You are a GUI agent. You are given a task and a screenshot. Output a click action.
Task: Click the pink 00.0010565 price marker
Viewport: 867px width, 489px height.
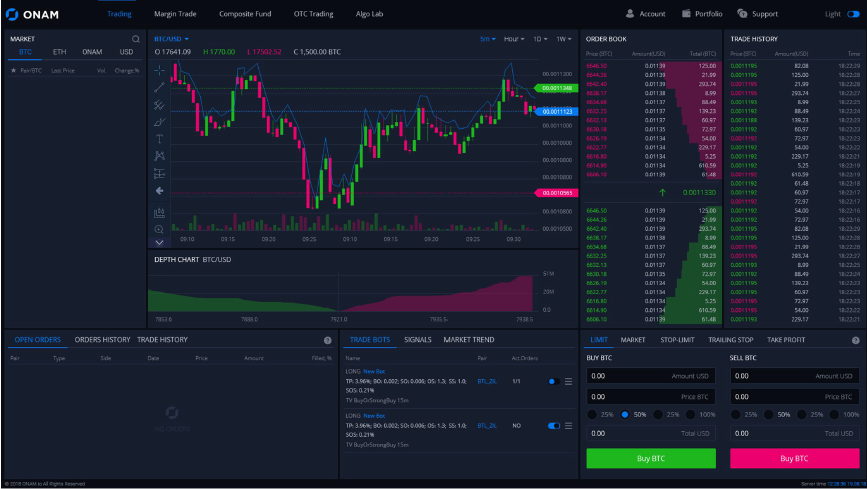pos(556,193)
